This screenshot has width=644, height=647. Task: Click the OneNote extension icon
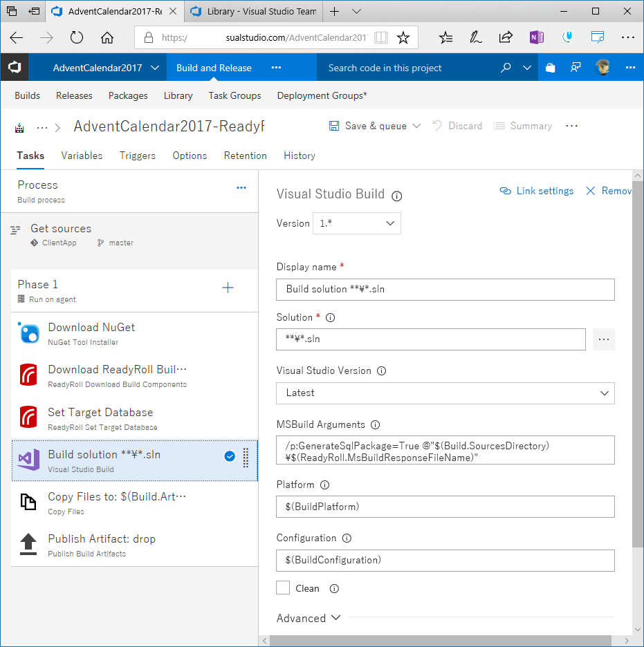click(x=536, y=38)
